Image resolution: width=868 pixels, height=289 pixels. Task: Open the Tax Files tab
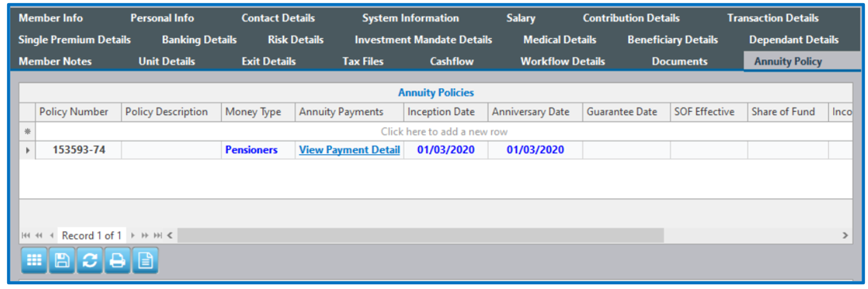[362, 61]
